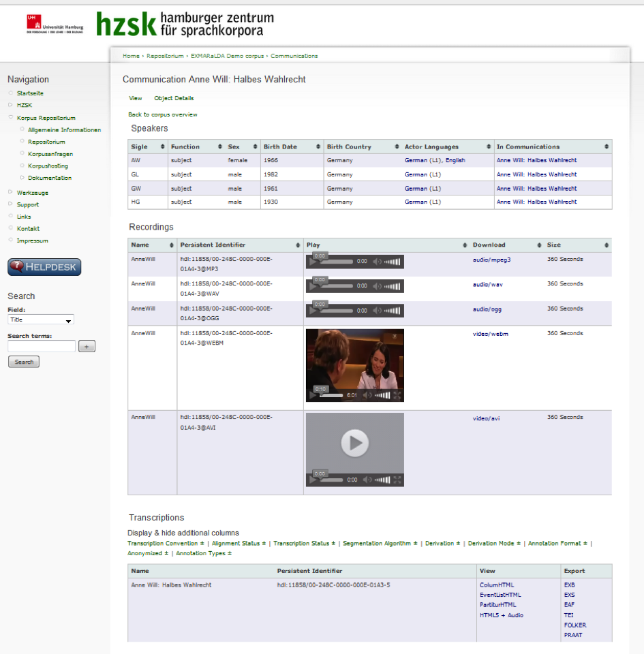The image size is (644, 654).
Task: Play the audio/mpeg3 recording
Action: 313,262
